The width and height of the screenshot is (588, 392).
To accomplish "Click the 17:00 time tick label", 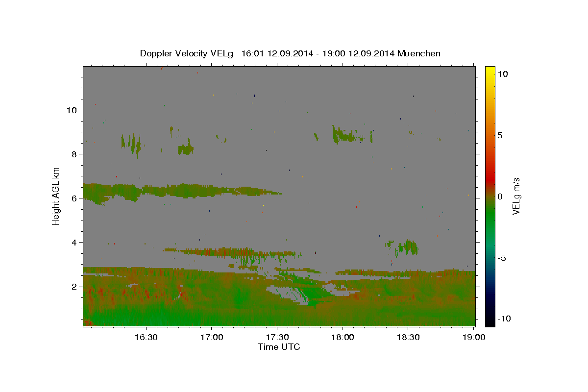I will [x=211, y=338].
